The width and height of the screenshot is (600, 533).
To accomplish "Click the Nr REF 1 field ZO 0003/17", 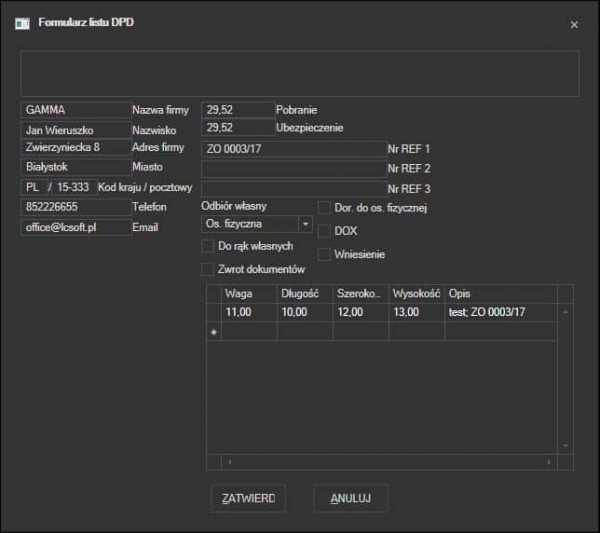I will pyautogui.click(x=294, y=149).
